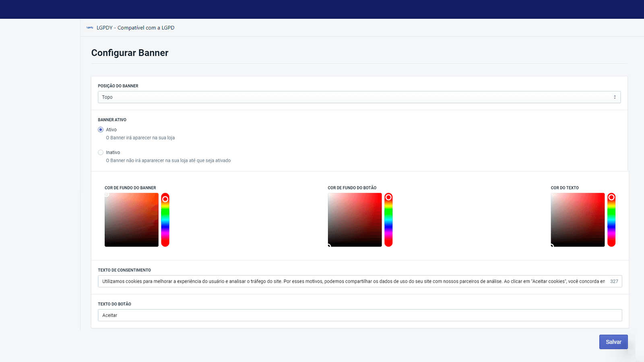Click the dropdown arrows on Topo selector
Image resolution: width=644 pixels, height=362 pixels.
614,97
